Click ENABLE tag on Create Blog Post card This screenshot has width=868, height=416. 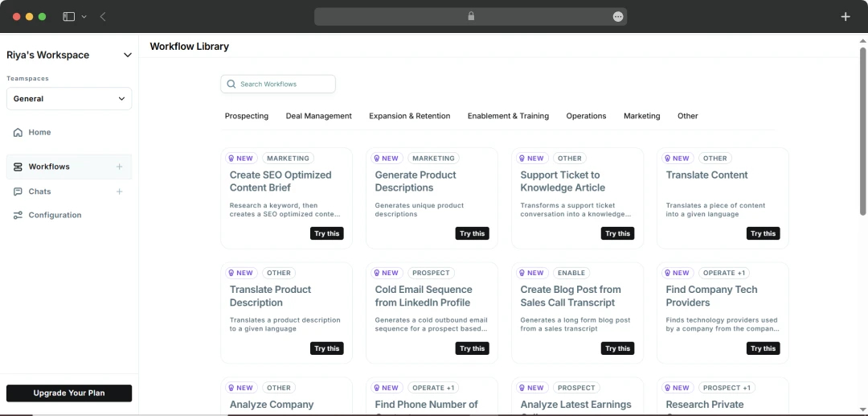pyautogui.click(x=571, y=273)
